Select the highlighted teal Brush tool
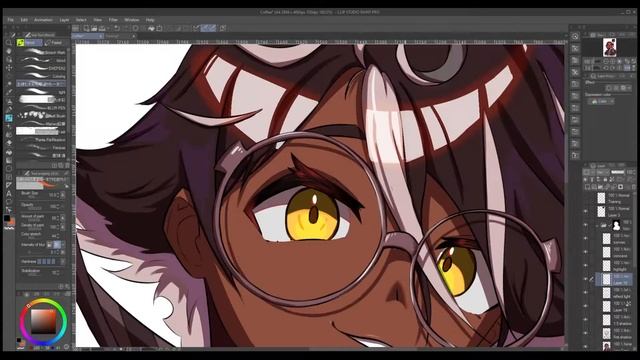Screen dimensions: 640x360 tap(9, 118)
